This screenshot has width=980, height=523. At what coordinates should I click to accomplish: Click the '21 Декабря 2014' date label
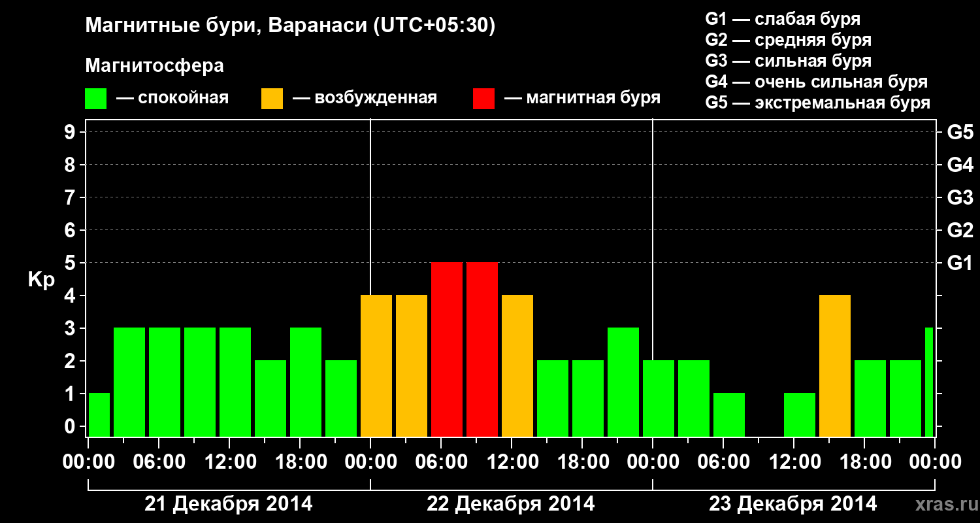point(229,504)
